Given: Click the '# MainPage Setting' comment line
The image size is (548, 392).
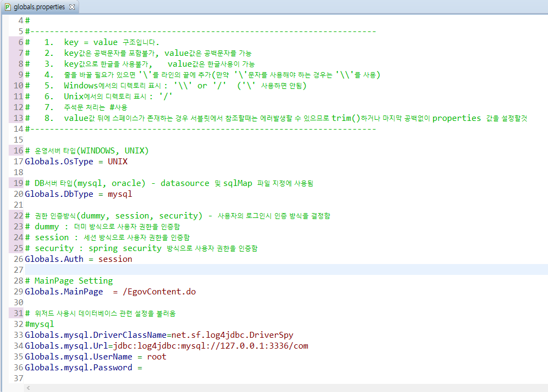Looking at the screenshot, I should tap(69, 281).
